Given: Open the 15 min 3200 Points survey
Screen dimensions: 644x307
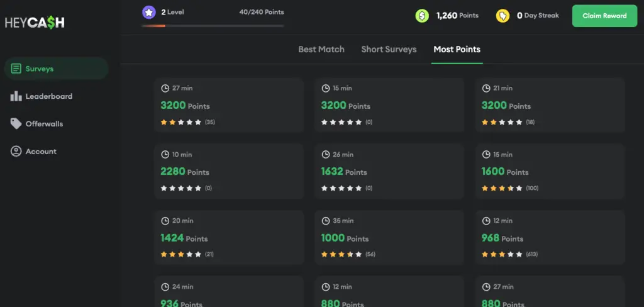Looking at the screenshot, I should tap(389, 105).
